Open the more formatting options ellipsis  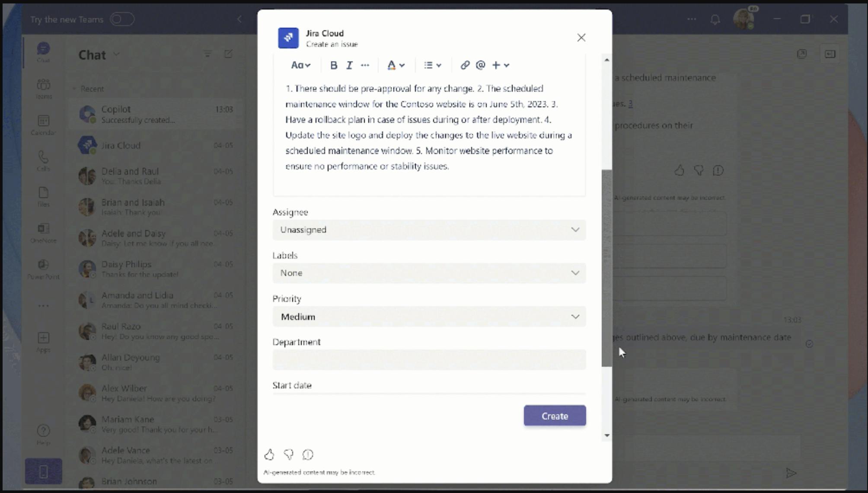tap(365, 65)
